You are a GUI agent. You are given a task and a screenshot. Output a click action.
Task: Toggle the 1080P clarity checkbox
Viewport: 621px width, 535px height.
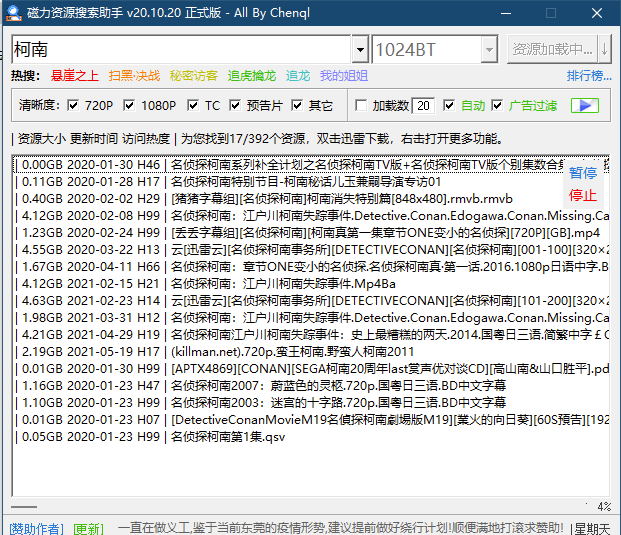pyautogui.click(x=129, y=105)
